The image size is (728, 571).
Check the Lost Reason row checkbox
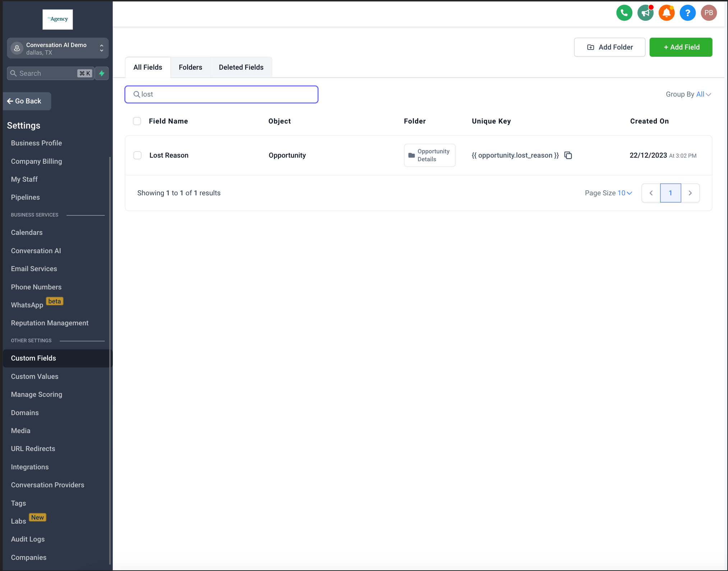(x=137, y=155)
